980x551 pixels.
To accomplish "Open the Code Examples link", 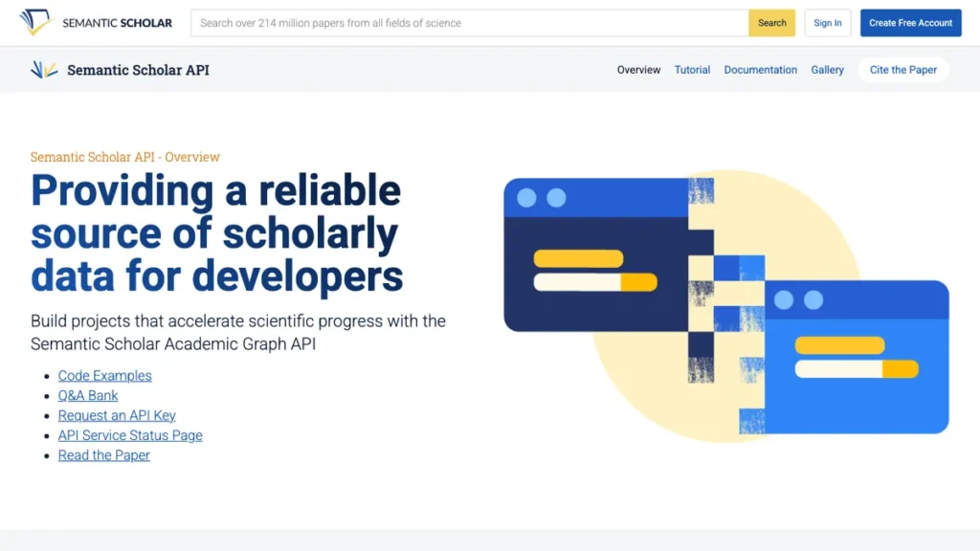I will [x=105, y=375].
